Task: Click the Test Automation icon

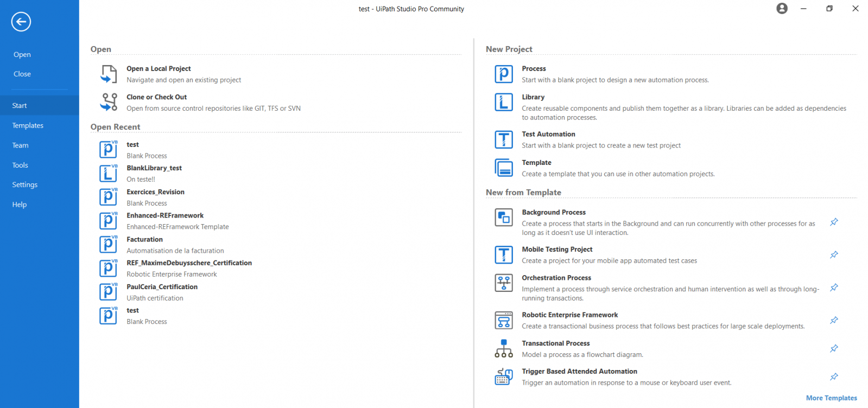Action: pos(503,139)
